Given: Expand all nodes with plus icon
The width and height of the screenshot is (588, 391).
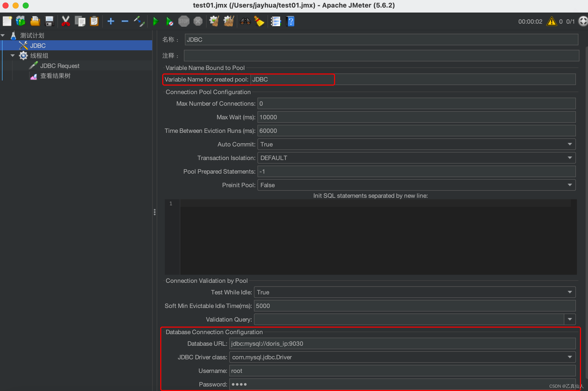Looking at the screenshot, I should [x=111, y=21].
